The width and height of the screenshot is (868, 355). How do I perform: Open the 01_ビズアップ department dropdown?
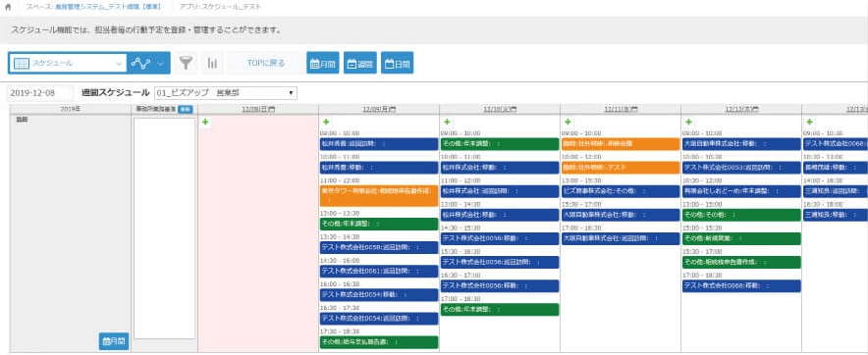225,93
